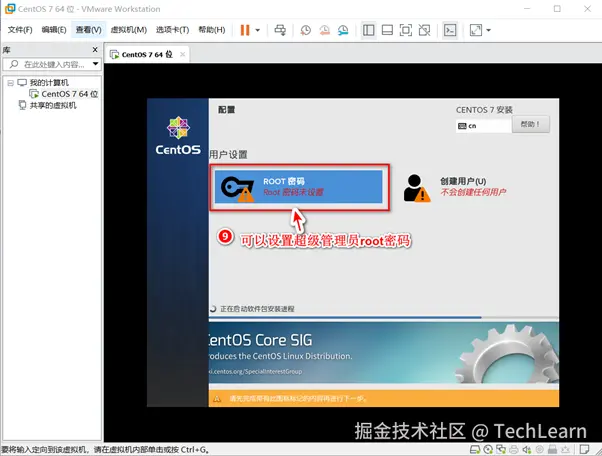Pause the virtual machine with the orange pause icon
Screen dimensions: 602x456
245,30
